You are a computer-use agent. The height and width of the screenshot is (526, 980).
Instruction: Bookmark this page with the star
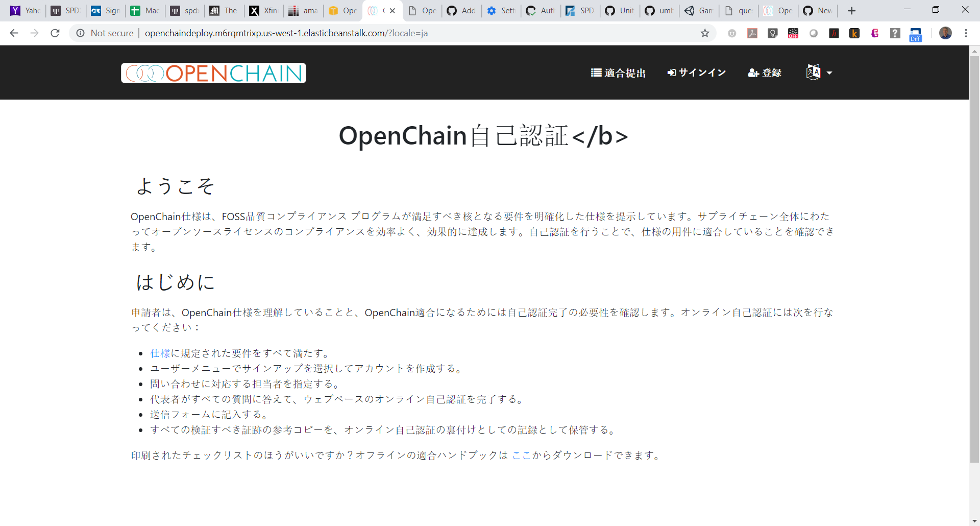point(705,33)
